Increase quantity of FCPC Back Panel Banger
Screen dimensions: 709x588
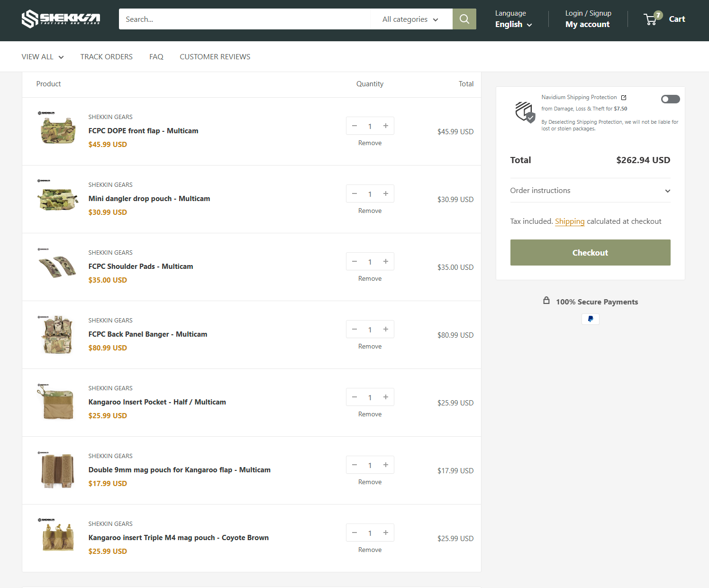tap(386, 329)
